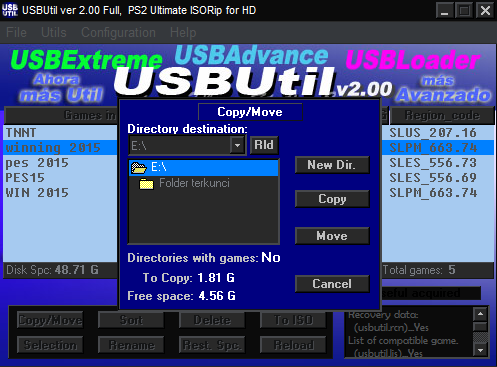The image size is (497, 367).
Task: Minimize the USBUtil window
Action: 444,10
